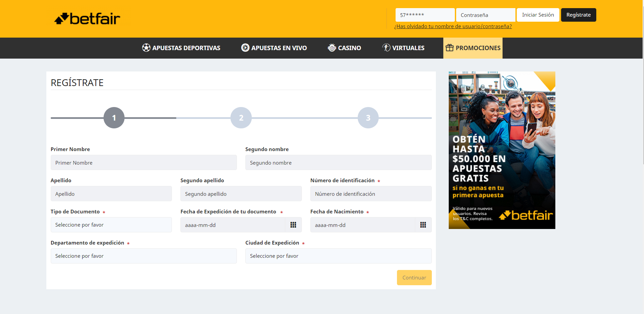Click the soccer ball icon beside Apuestas Deportivas
Image resolution: width=644 pixels, height=314 pixels.
pyautogui.click(x=146, y=48)
